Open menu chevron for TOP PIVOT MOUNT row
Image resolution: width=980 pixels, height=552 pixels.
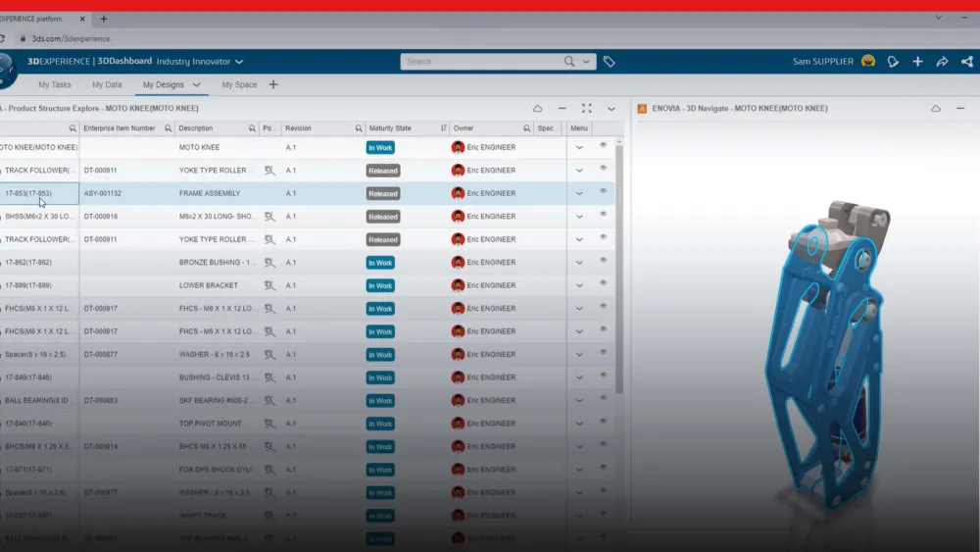pos(579,424)
